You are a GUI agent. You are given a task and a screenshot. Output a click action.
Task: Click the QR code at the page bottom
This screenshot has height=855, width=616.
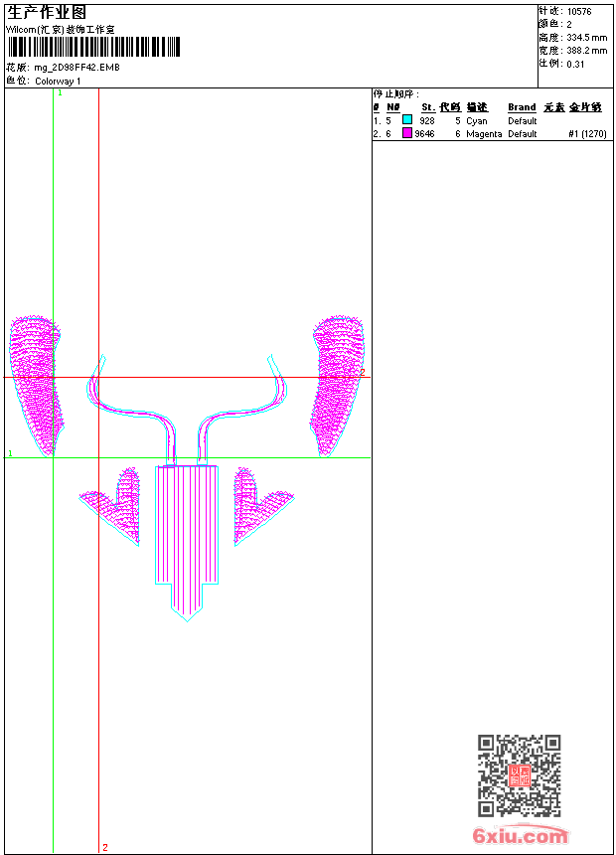520,775
